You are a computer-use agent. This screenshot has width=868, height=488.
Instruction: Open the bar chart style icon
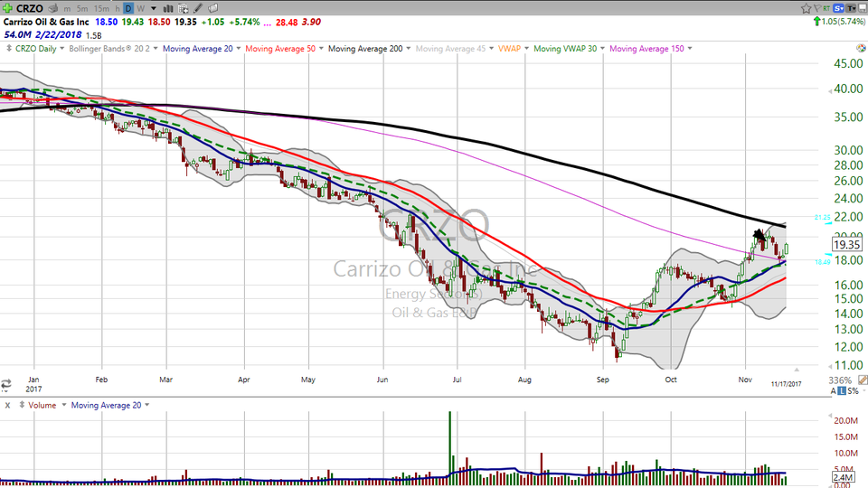point(168,8)
